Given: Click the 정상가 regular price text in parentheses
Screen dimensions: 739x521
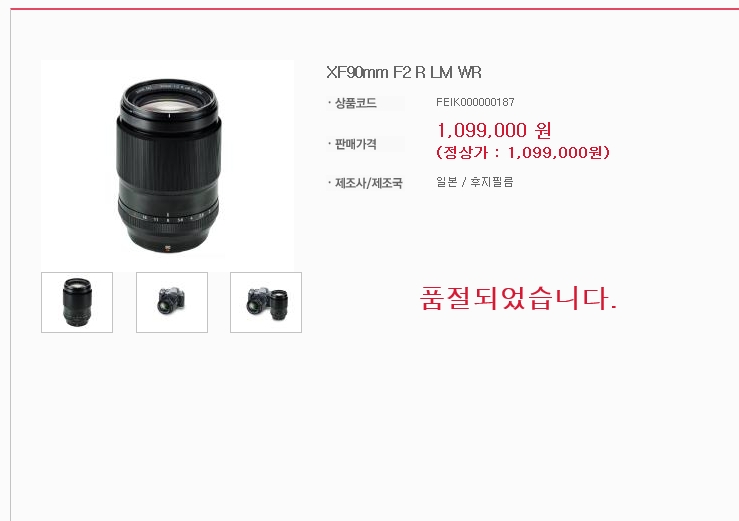Looking at the screenshot, I should tap(523, 152).
